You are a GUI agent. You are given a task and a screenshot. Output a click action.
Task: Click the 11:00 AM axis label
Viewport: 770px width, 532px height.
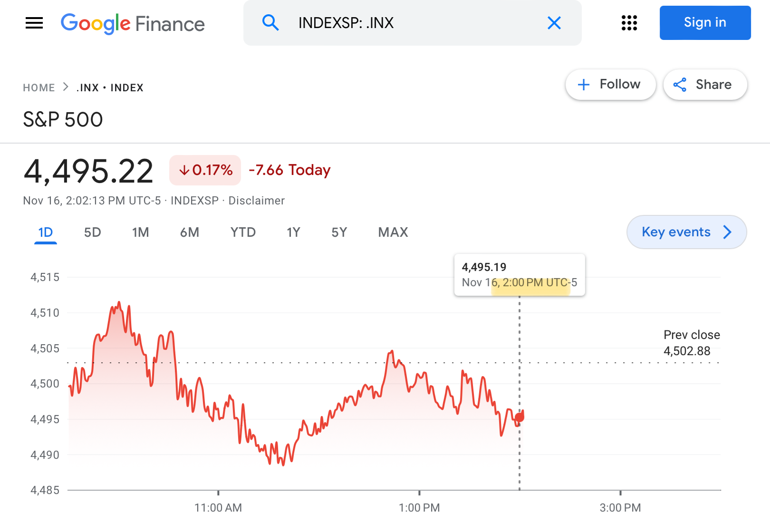[x=218, y=508]
